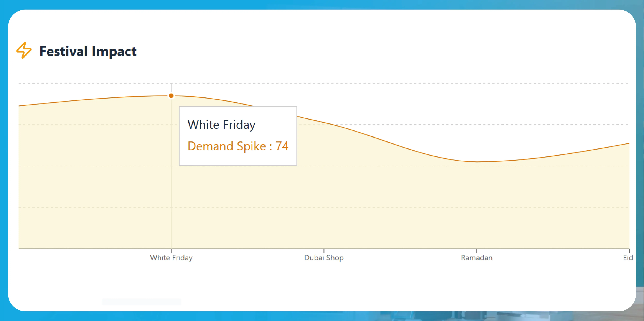Click the axis tick above White Friday label
Screen dimensions: 644x321
(x=171, y=251)
